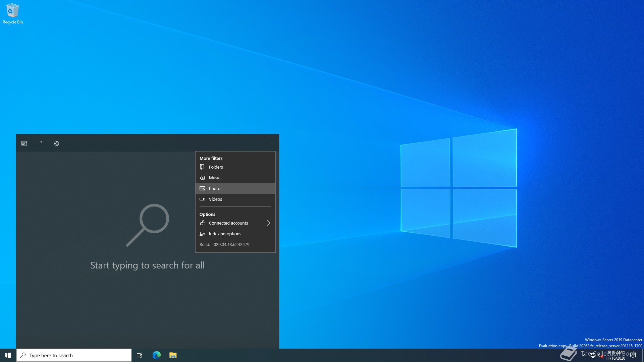Select the Settings gear filter in search panel
Viewport: 644px width, 362px height.
(56, 143)
